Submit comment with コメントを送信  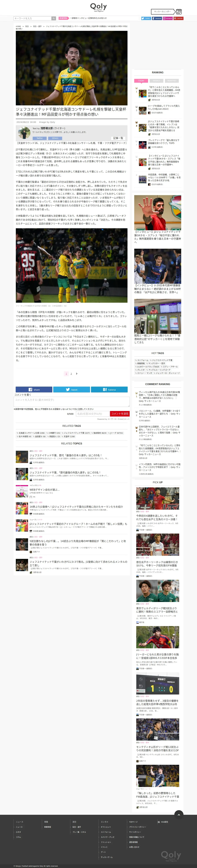click(x=120, y=414)
